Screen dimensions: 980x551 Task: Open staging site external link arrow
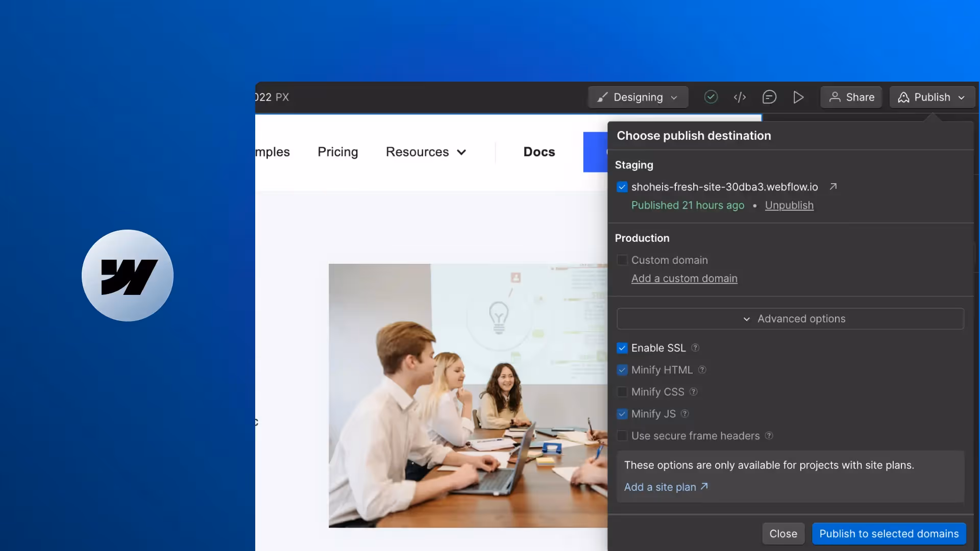[833, 187]
